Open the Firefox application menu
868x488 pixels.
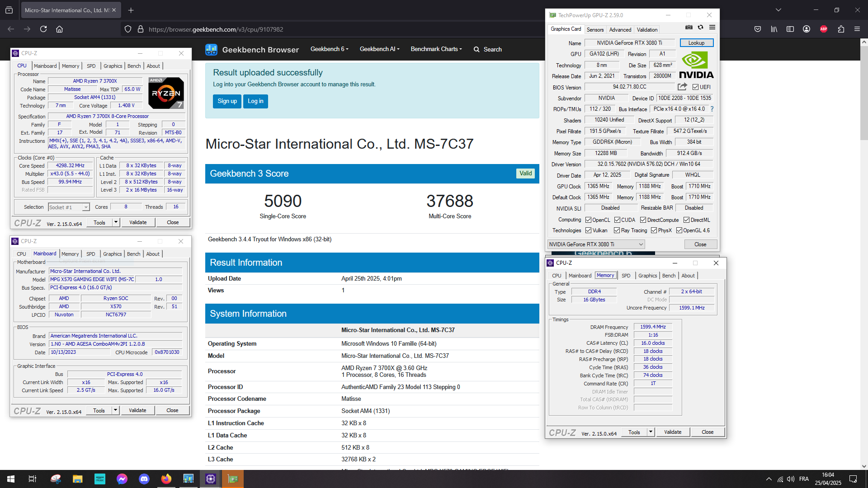857,29
